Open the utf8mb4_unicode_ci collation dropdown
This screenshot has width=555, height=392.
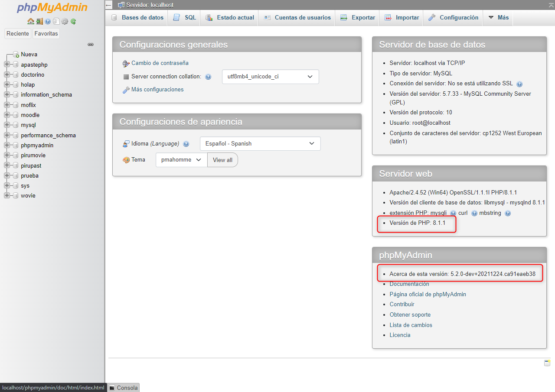[271, 77]
